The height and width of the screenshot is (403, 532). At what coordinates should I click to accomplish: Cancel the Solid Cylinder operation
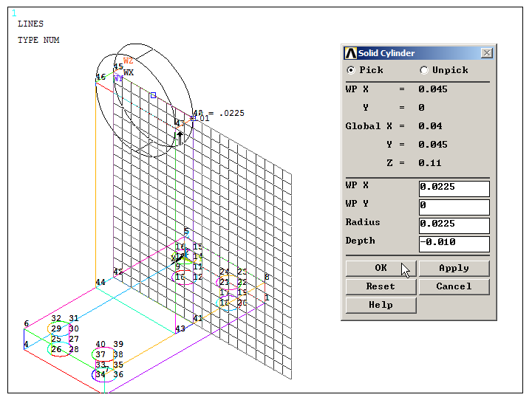pos(454,286)
